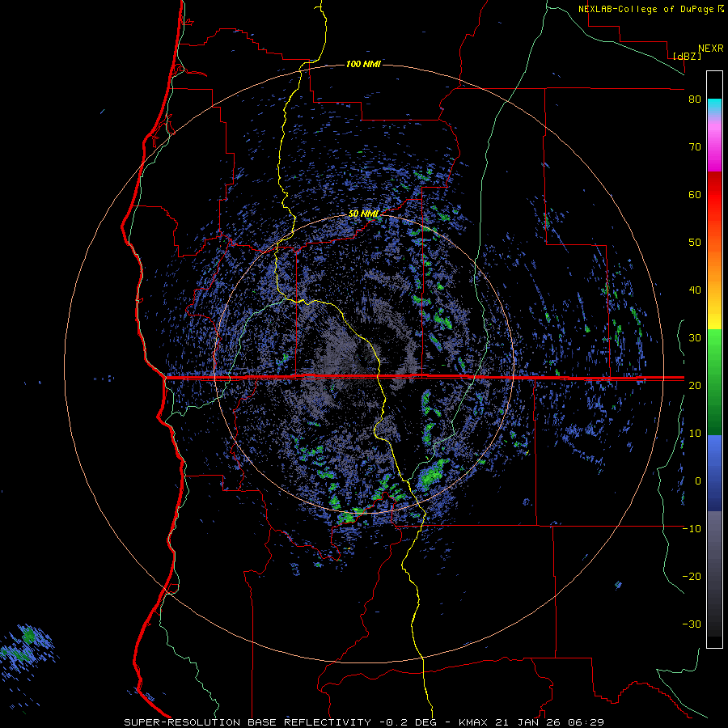Click the 40 value on the dBZ scale

point(695,290)
